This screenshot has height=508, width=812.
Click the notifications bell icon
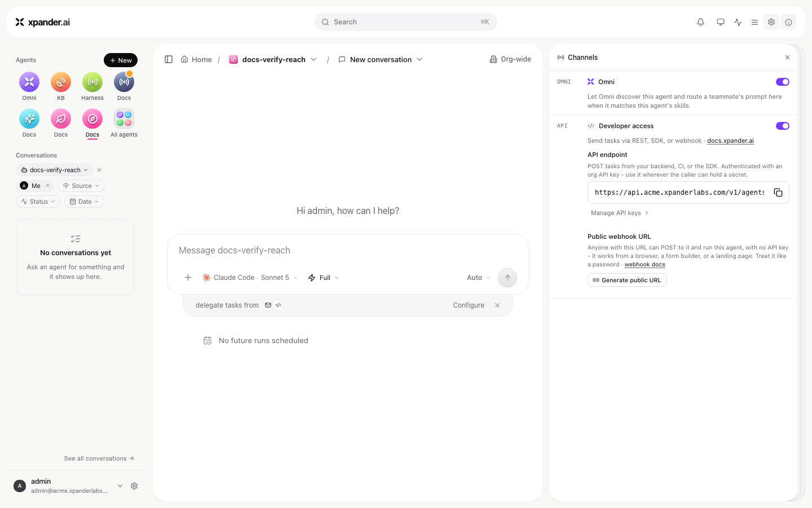700,22
